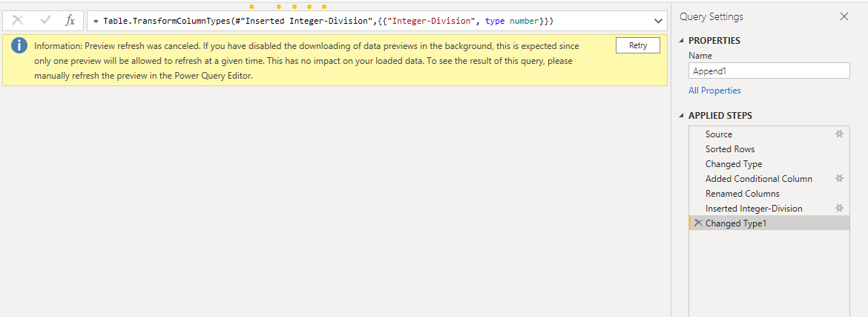Collapse the APPLIED STEPS section

[x=682, y=116]
